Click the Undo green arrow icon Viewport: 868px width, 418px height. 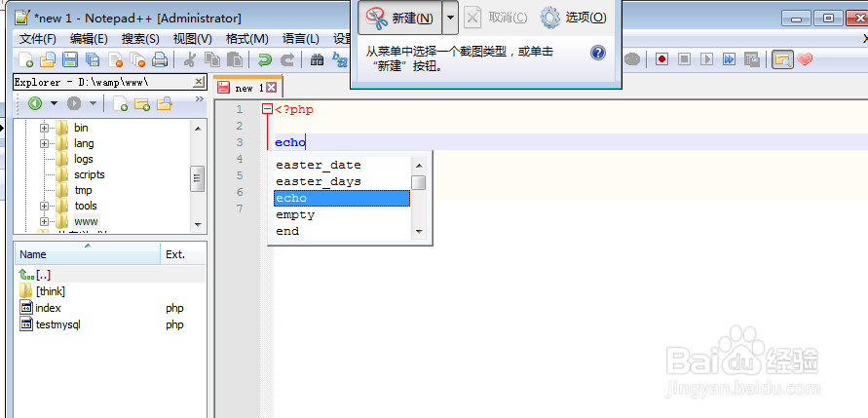pos(265,59)
